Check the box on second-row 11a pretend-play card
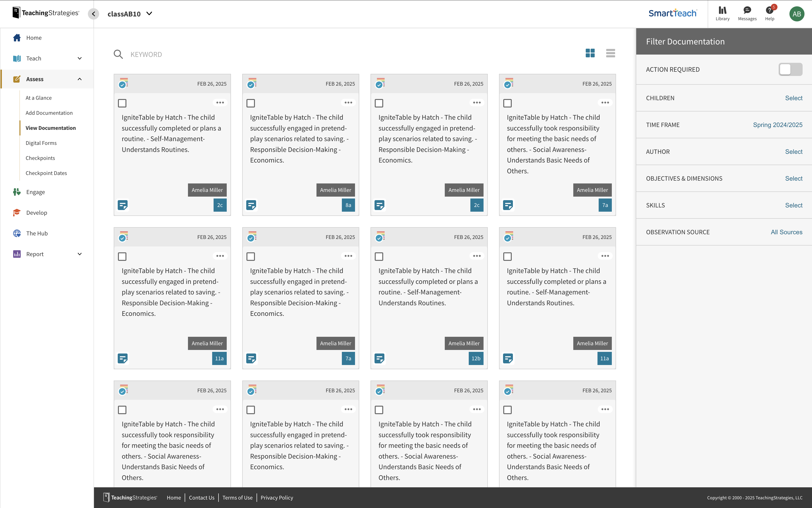The image size is (812, 508). tap(122, 256)
